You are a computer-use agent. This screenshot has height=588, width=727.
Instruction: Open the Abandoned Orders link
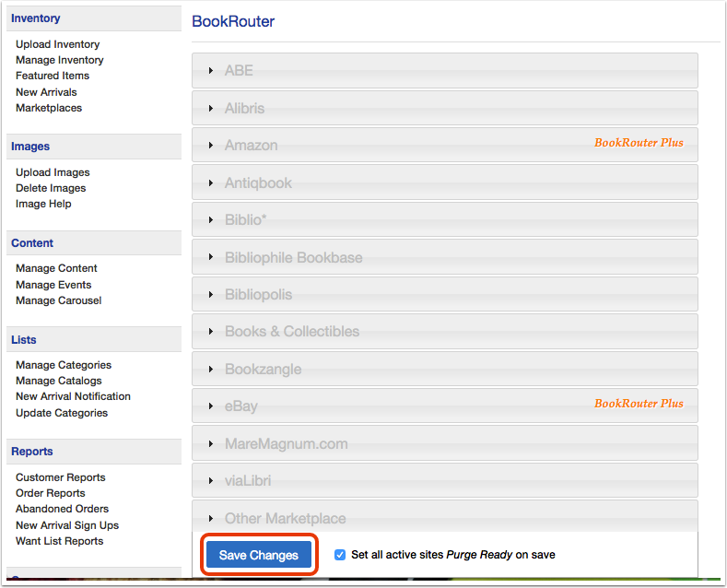point(62,509)
